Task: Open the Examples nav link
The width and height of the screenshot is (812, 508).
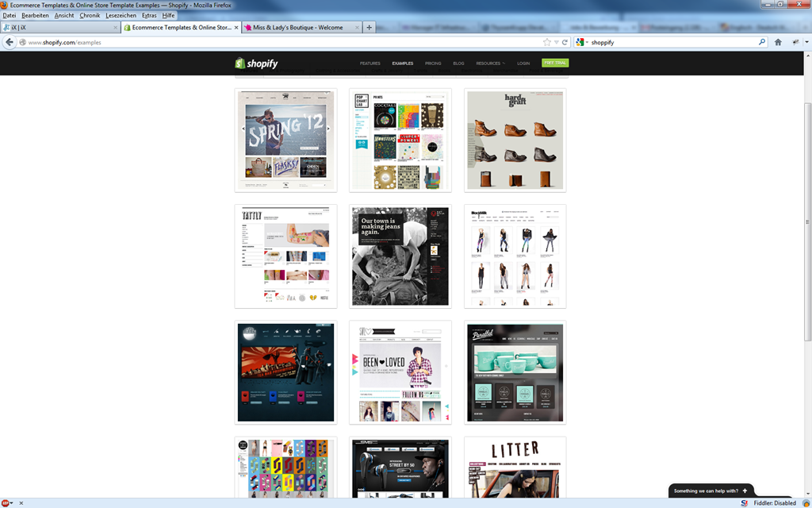Action: (x=402, y=63)
